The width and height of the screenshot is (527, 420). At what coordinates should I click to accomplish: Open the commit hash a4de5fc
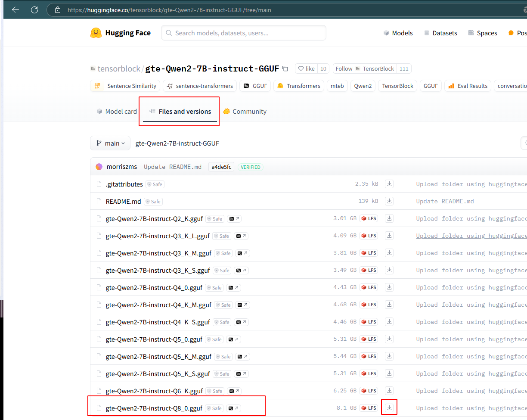pyautogui.click(x=221, y=166)
